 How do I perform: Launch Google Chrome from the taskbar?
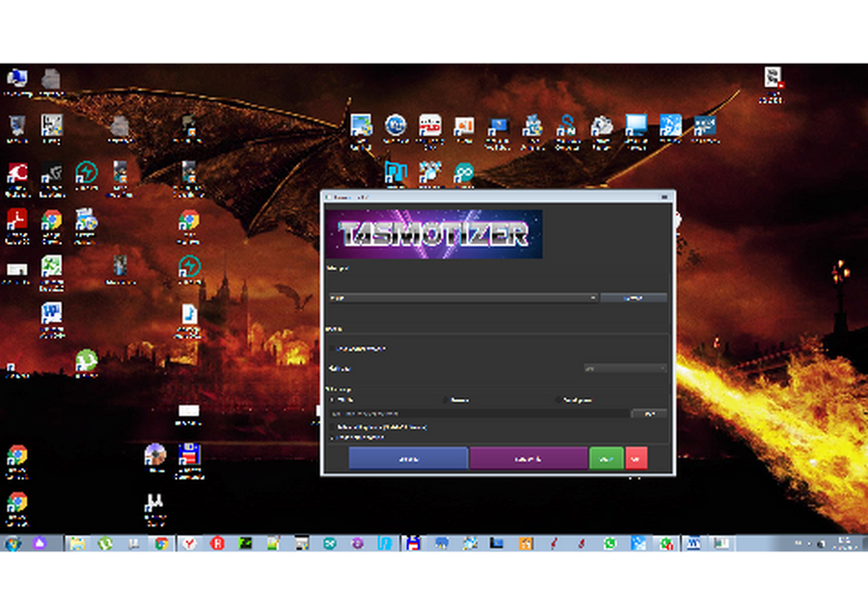(x=161, y=544)
